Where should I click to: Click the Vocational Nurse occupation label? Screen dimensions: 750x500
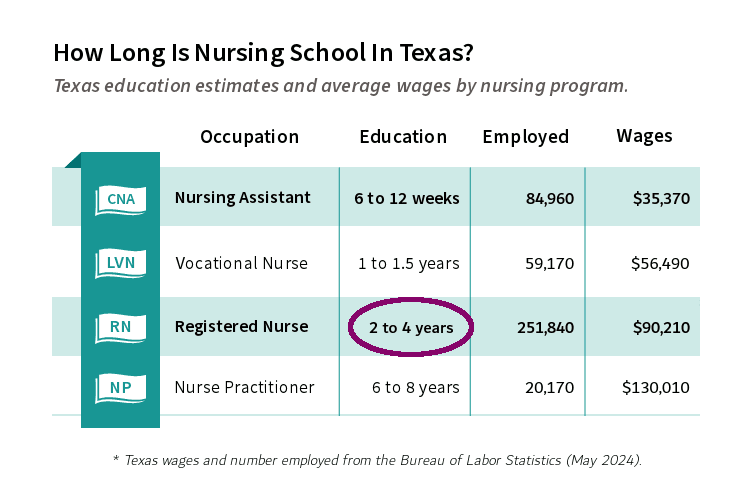242,263
